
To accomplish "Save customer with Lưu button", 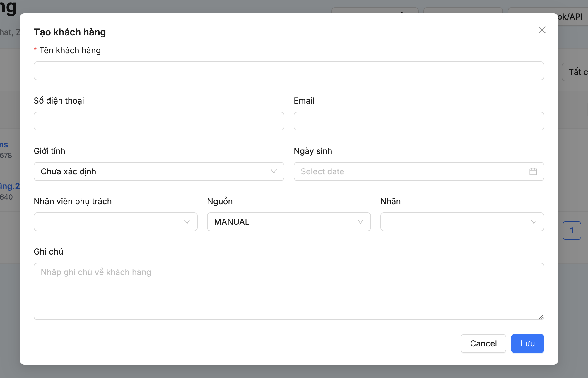I will [x=527, y=343].
